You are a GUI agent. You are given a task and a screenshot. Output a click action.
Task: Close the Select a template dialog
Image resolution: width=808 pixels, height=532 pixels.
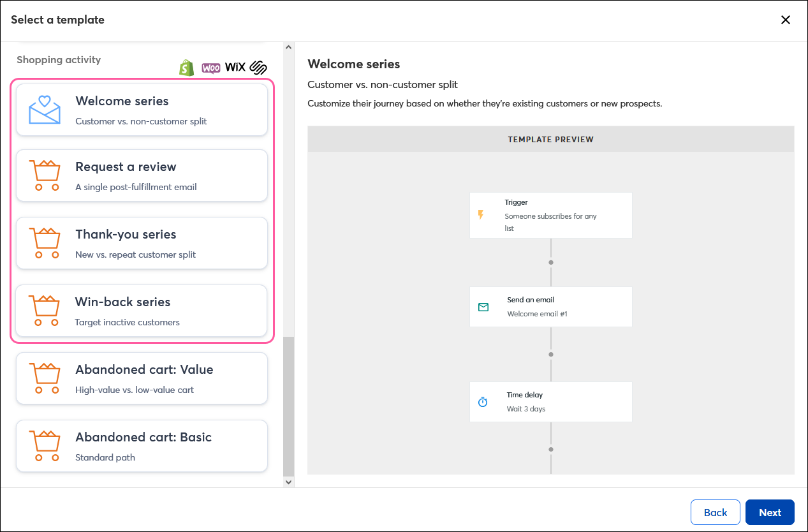[x=786, y=20]
